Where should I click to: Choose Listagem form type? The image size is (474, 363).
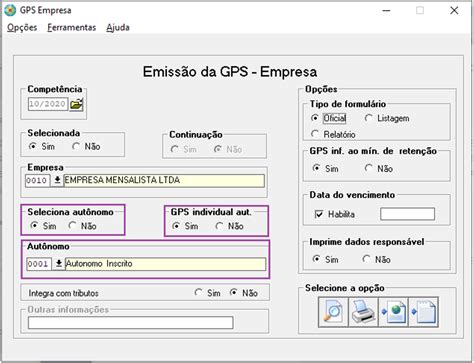387,118
